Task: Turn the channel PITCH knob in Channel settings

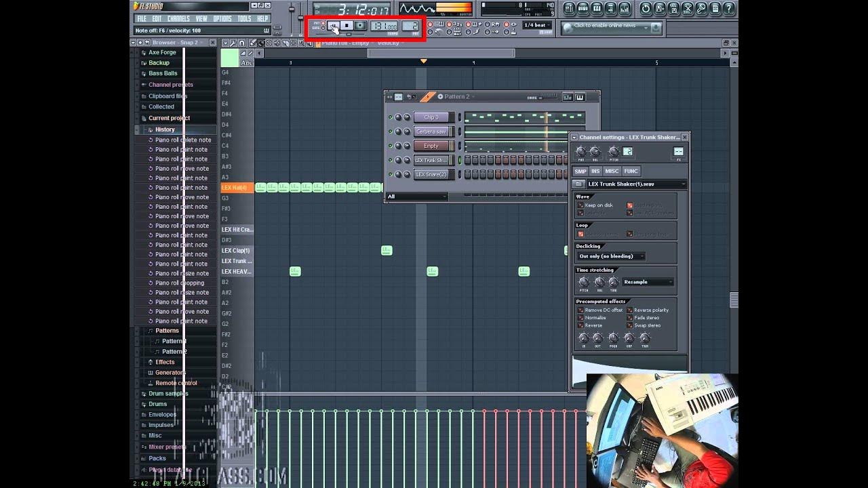Action: (x=614, y=152)
